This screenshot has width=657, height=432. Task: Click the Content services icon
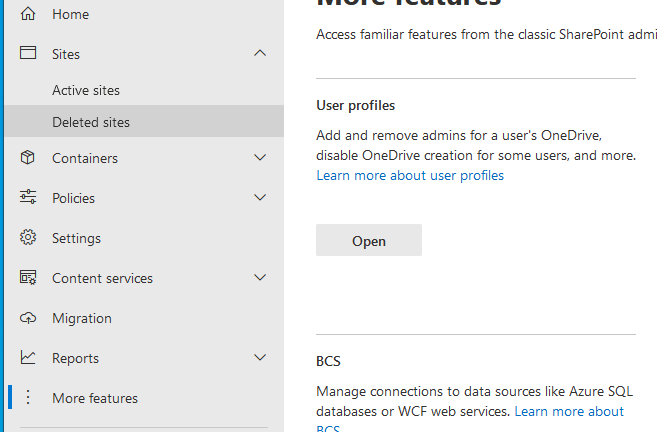point(28,278)
